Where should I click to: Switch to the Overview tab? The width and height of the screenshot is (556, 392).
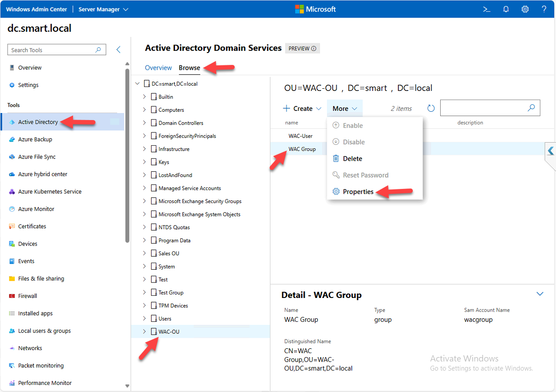pyautogui.click(x=158, y=68)
